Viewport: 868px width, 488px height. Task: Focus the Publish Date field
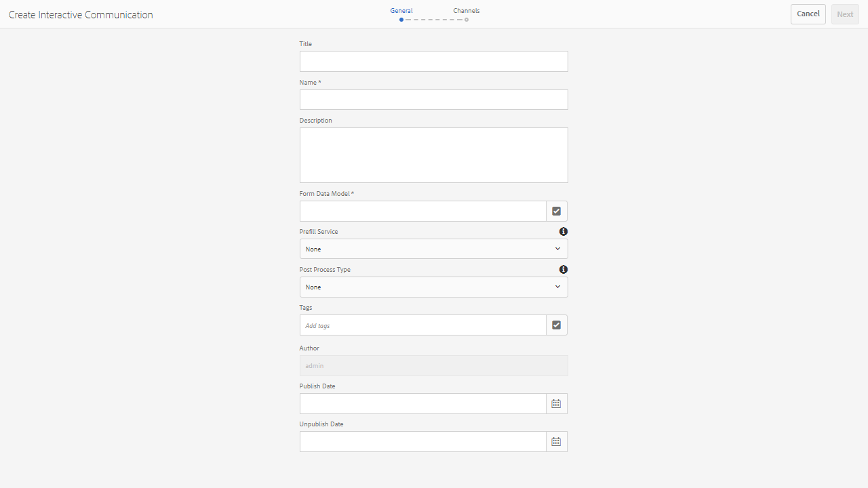pyautogui.click(x=422, y=404)
